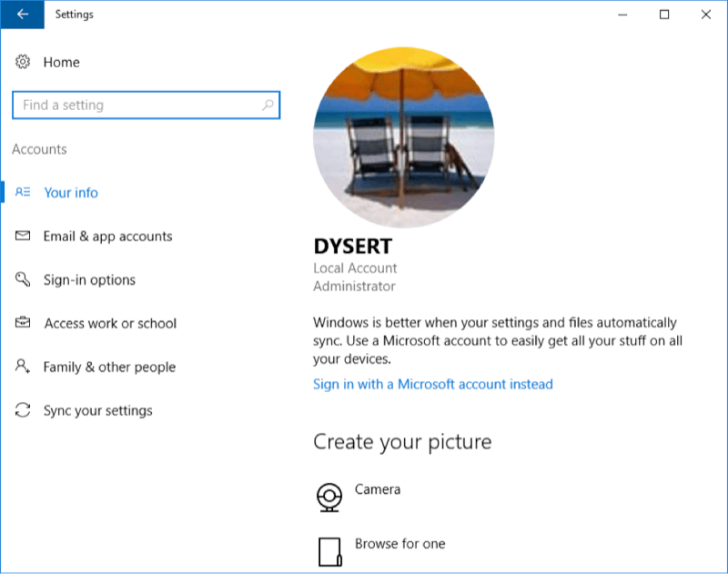Click the Sync circular arrows icon
Viewport: 728px width, 574px height.
click(x=23, y=409)
